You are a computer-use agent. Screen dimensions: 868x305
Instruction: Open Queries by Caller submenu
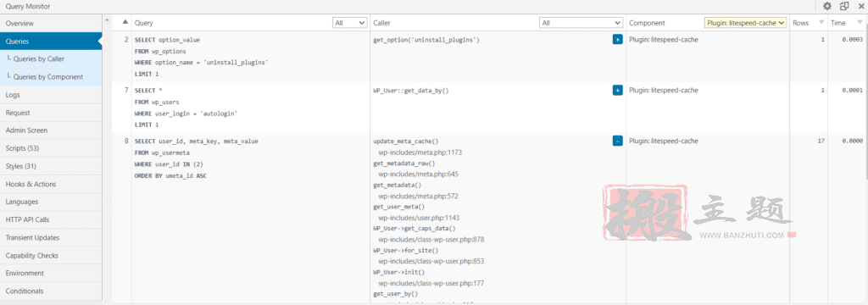click(x=51, y=58)
